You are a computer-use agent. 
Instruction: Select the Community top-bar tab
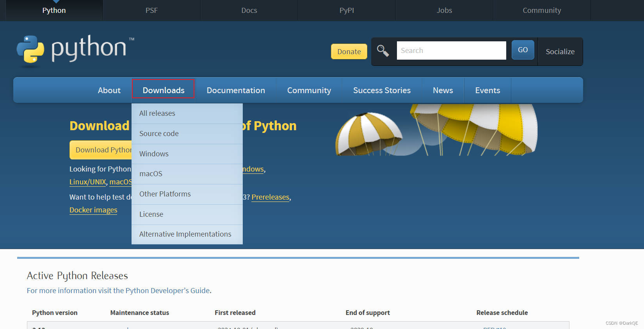(x=542, y=10)
